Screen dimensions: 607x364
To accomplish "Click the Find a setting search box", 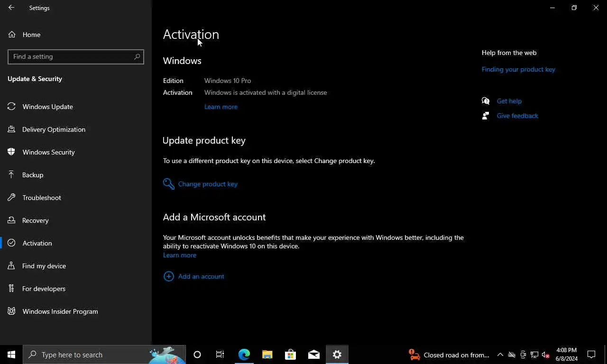I will (76, 56).
